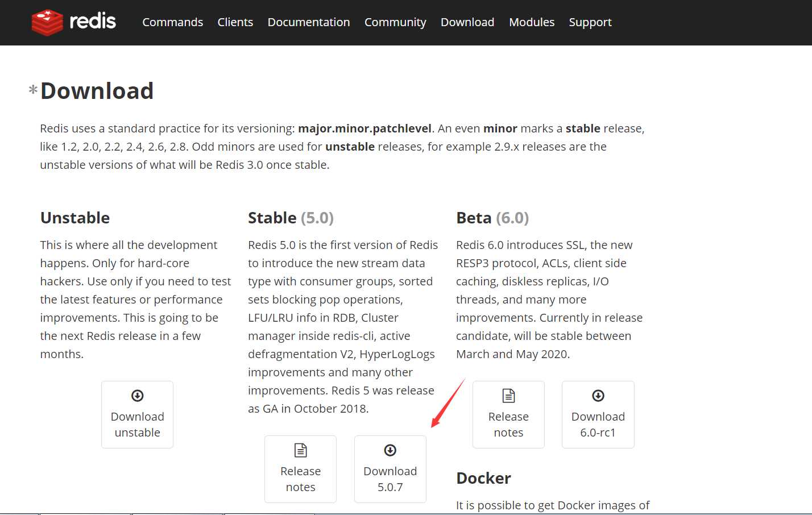Image resolution: width=812 pixels, height=515 pixels.
Task: Open the Modules nav item
Action: (x=532, y=22)
